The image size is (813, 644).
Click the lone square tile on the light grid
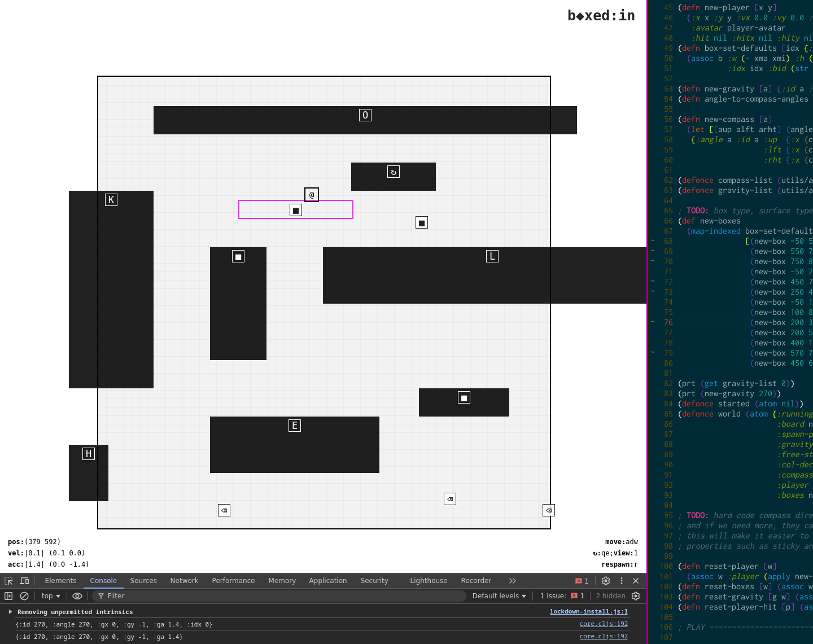[422, 222]
